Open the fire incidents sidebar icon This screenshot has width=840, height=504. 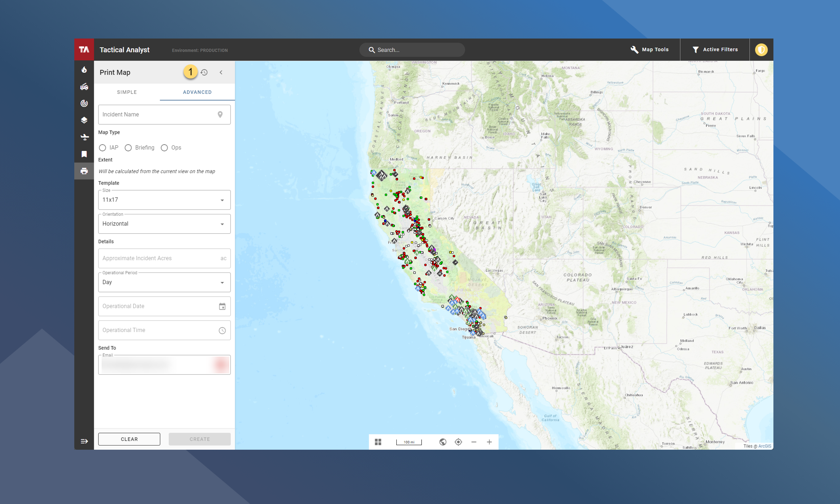pos(84,70)
